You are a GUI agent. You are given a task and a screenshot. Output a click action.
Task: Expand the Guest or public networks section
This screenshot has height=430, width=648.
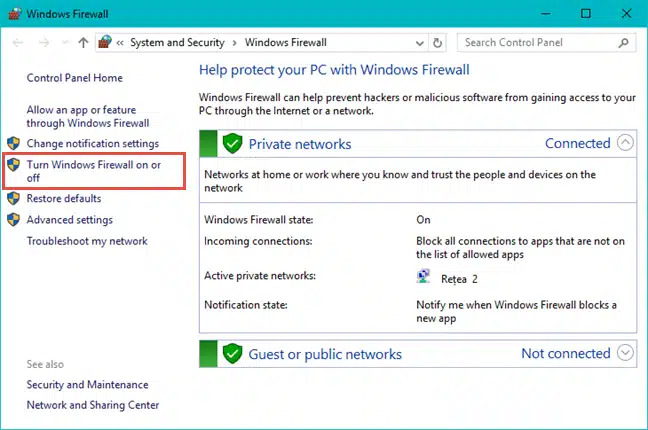626,352
